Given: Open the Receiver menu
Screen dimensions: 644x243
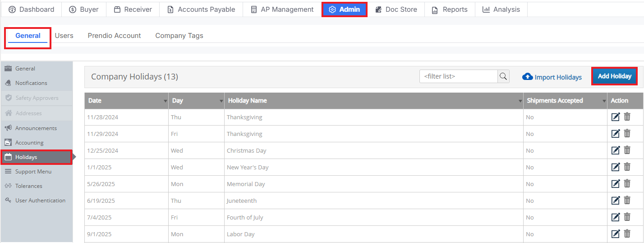Looking at the screenshot, I should (x=133, y=9).
